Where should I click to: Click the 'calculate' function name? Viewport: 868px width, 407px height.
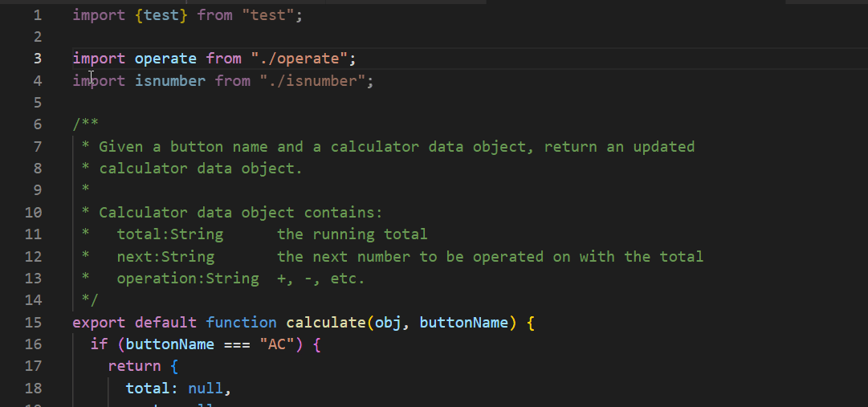point(325,322)
